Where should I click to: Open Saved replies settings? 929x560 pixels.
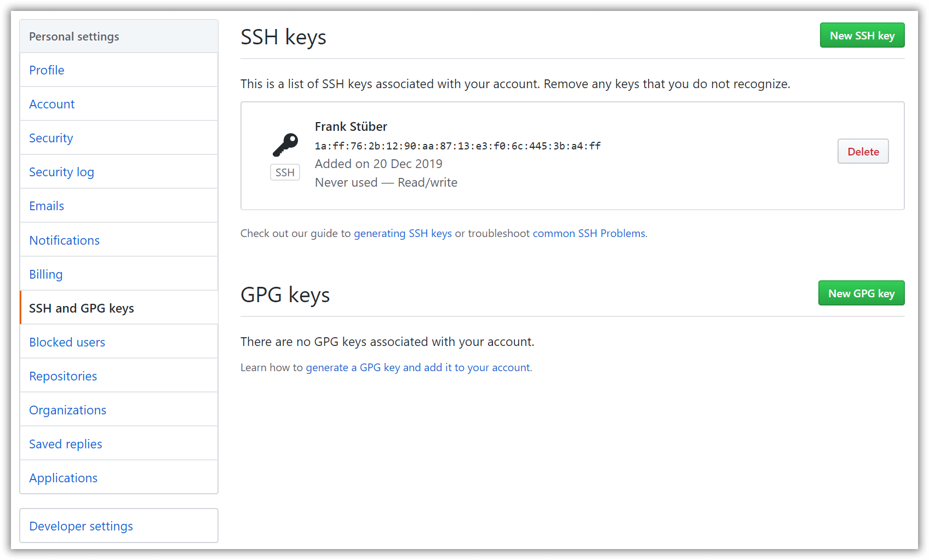[x=65, y=443]
